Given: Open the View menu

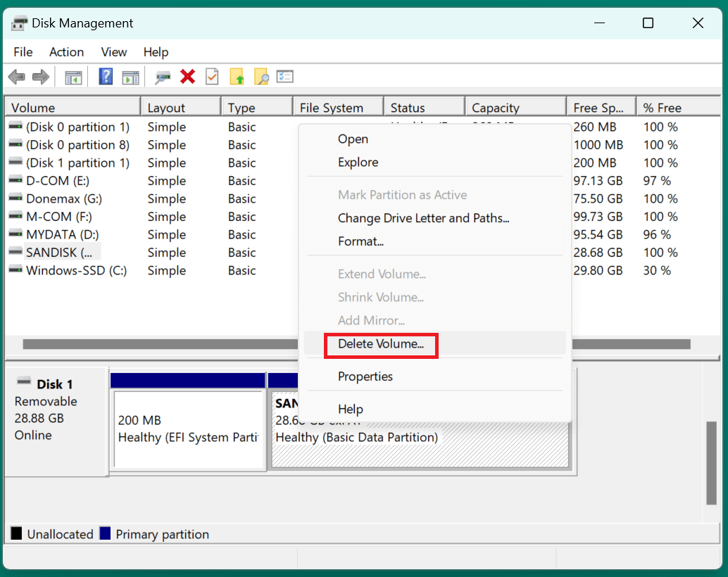Looking at the screenshot, I should point(114,52).
